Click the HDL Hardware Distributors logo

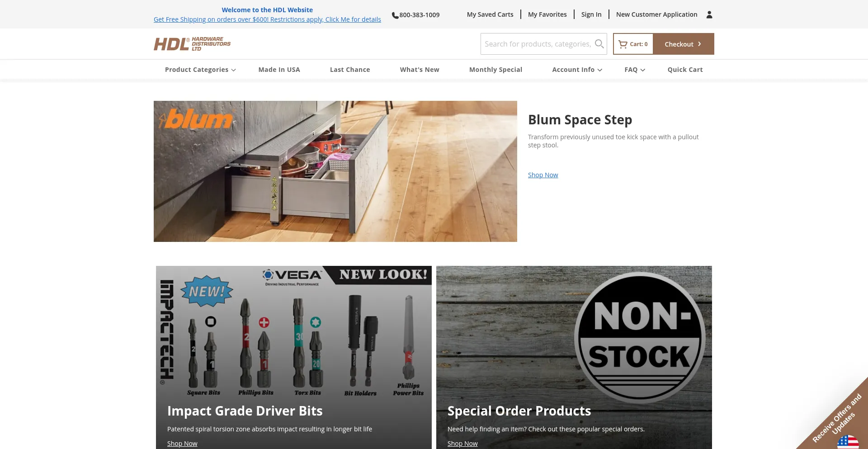pos(192,44)
